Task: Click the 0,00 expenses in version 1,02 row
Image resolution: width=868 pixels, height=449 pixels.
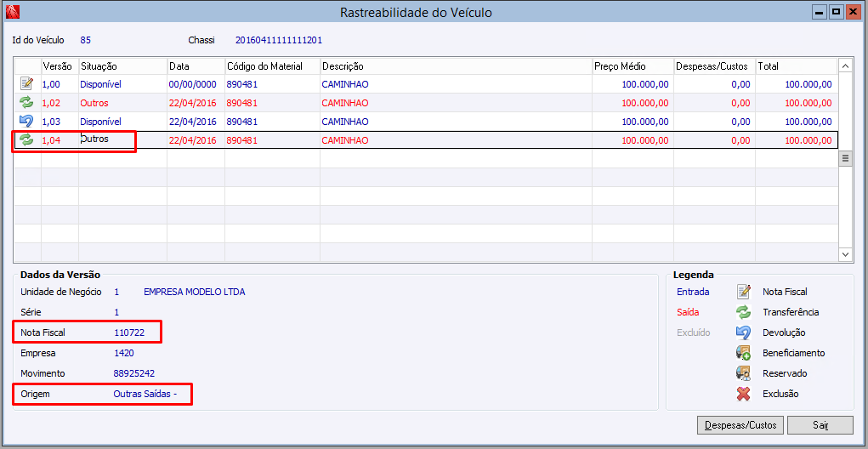Action: [740, 103]
